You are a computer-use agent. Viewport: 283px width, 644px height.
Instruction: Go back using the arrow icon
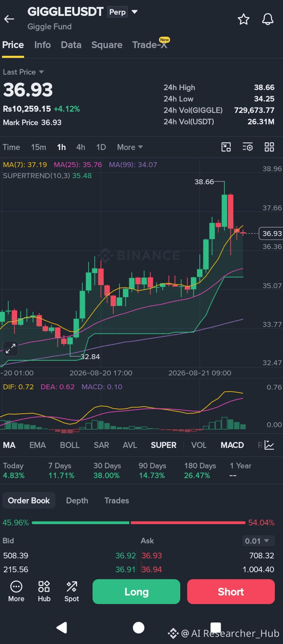coord(9,19)
